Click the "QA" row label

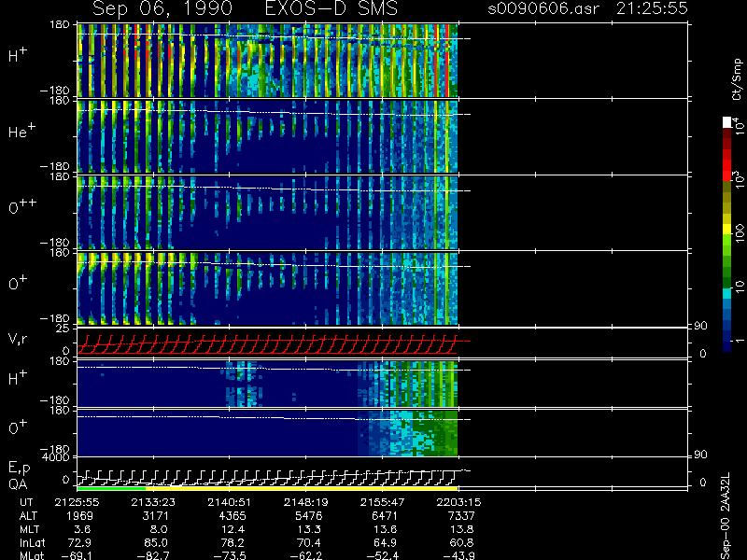(18, 483)
